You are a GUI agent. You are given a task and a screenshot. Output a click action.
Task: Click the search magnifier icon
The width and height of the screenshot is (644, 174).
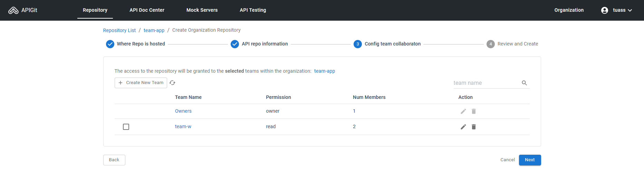click(524, 83)
